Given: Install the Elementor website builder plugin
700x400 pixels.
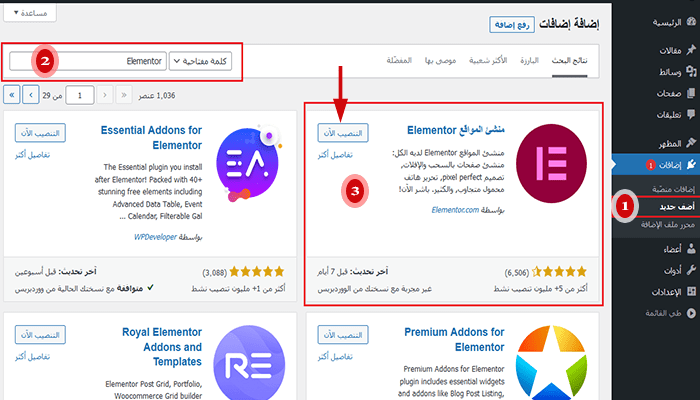Looking at the screenshot, I should click(343, 133).
